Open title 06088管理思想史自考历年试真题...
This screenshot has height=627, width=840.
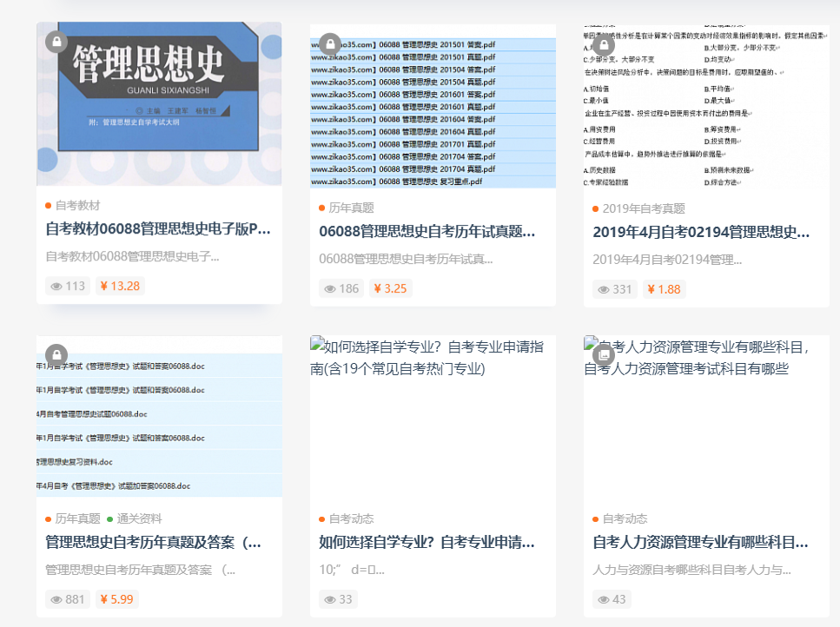point(427,231)
